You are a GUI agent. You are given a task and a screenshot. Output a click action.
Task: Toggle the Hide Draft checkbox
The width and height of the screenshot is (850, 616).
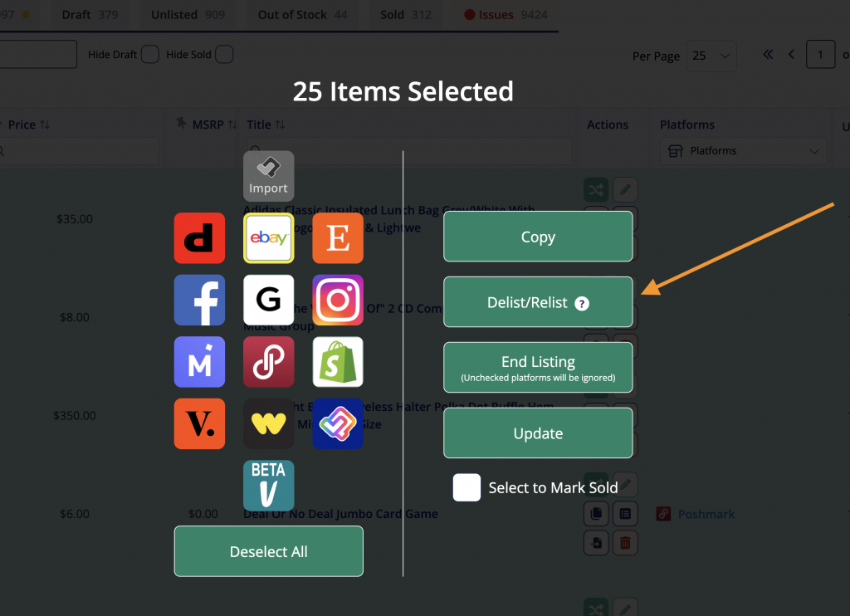coord(149,55)
